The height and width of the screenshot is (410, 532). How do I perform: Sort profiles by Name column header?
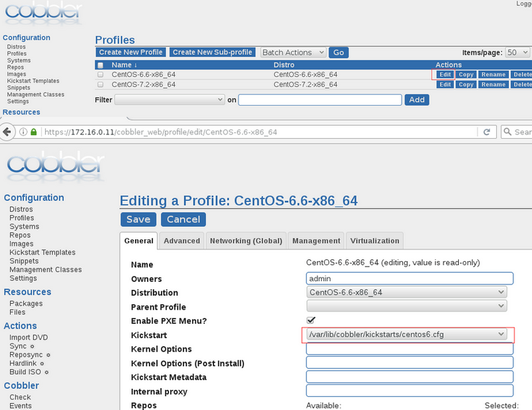coord(124,64)
